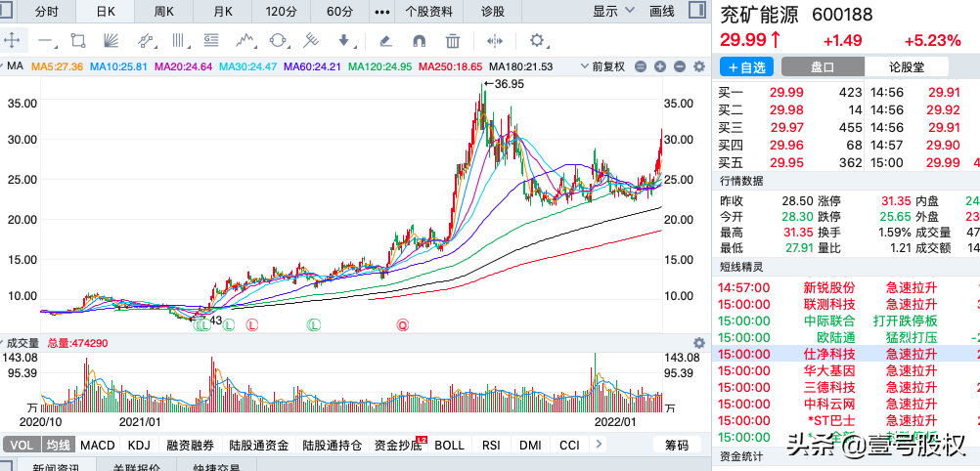The width and height of the screenshot is (980, 471).
Task: Open drawing toolbar settings gear
Action: [x=536, y=41]
